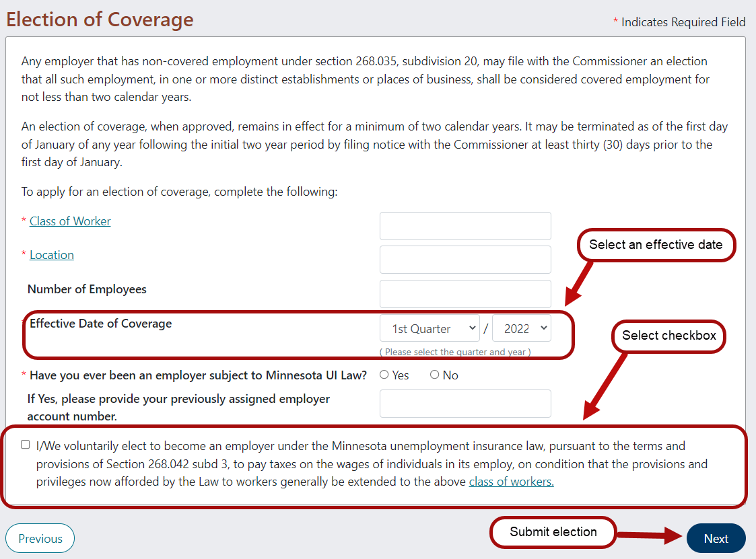Open the Location help link
The height and width of the screenshot is (559, 756).
(52, 255)
